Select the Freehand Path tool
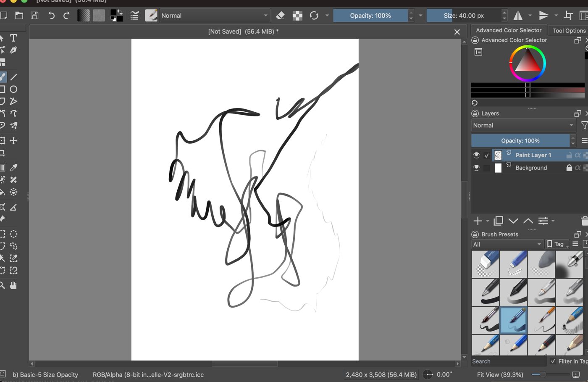 click(x=13, y=113)
